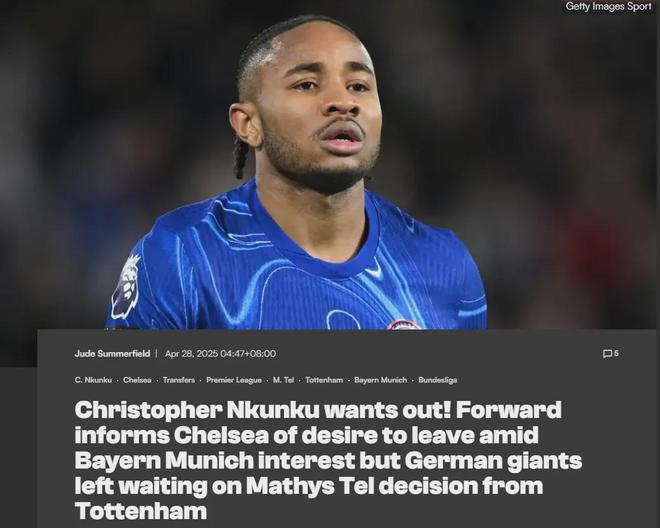The image size is (660, 528).
Task: Click the word Tottenham ending the headline
Action: click(141, 511)
